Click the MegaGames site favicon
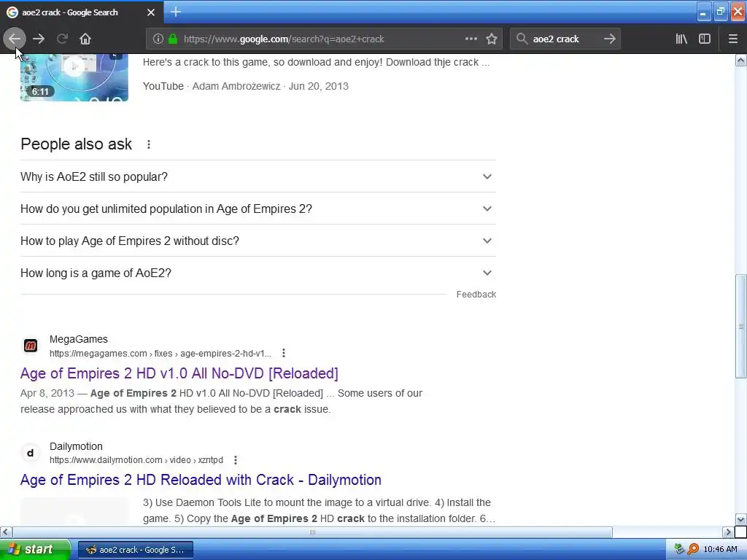The image size is (747, 560). (31, 346)
